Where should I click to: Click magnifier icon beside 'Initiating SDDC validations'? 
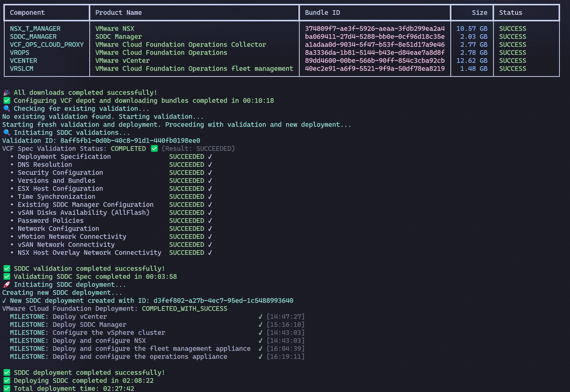tap(7, 133)
